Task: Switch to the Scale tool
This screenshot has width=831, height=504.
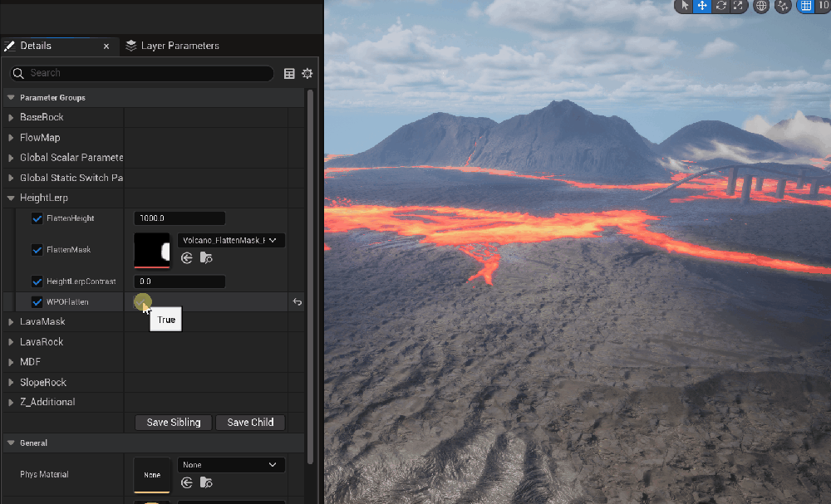Action: tap(739, 6)
